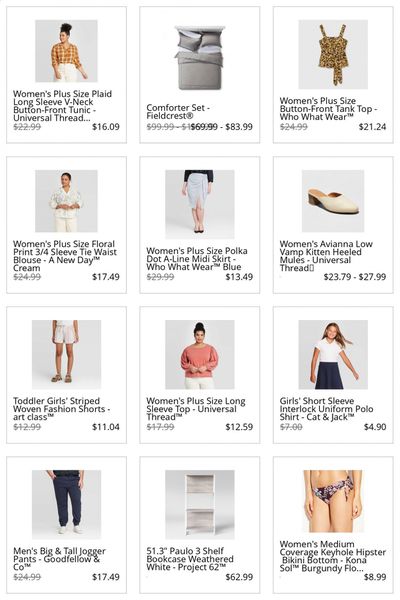Click Women's Plus Size Button-Front Tank Top link
The width and height of the screenshot is (400, 600).
(x=328, y=109)
